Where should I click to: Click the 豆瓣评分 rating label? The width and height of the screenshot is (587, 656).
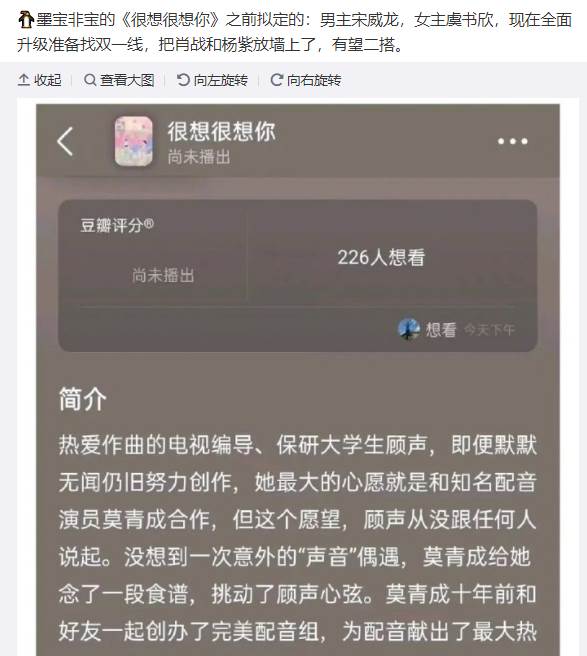point(117,225)
